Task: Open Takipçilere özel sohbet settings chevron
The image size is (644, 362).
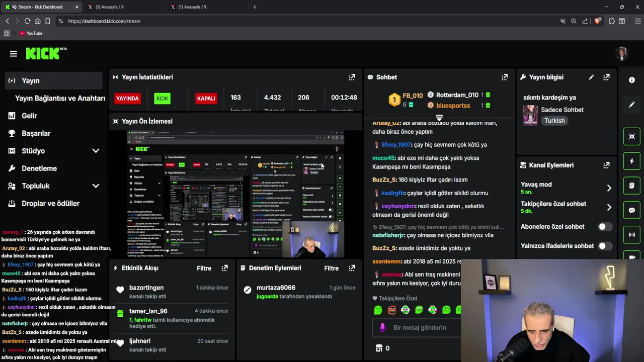Action: [x=609, y=207]
